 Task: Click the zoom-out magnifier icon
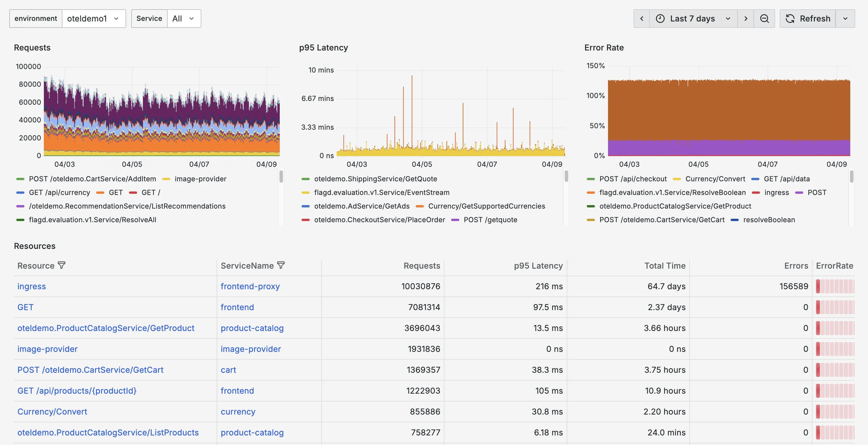(764, 19)
